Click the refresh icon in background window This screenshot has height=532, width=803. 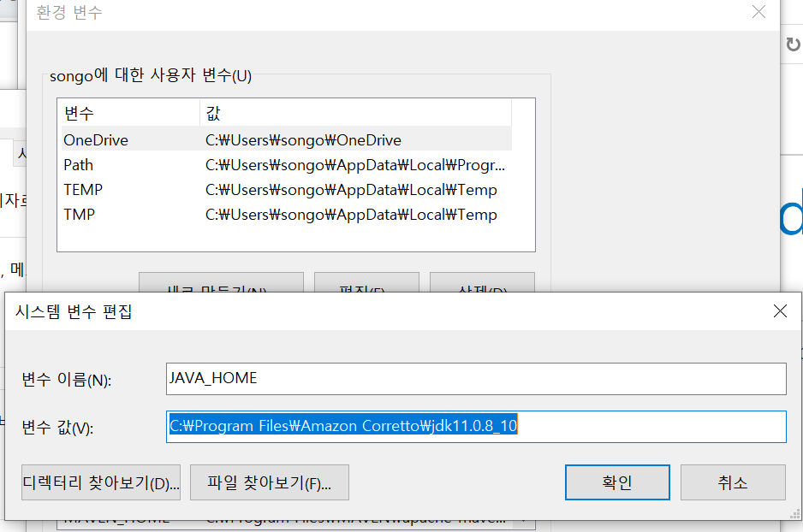(793, 44)
